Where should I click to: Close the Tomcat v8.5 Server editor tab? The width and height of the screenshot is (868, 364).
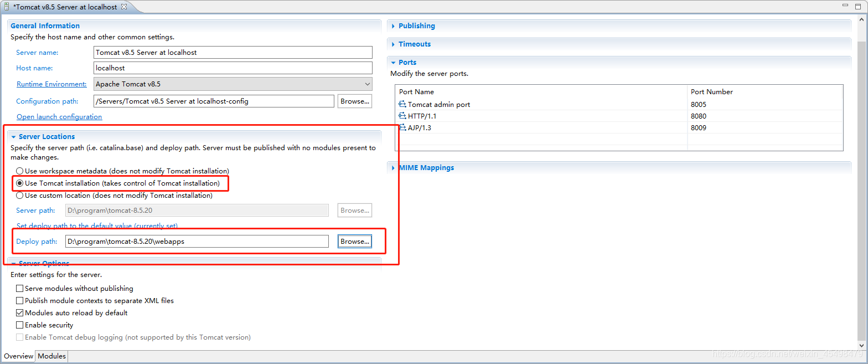tap(124, 7)
